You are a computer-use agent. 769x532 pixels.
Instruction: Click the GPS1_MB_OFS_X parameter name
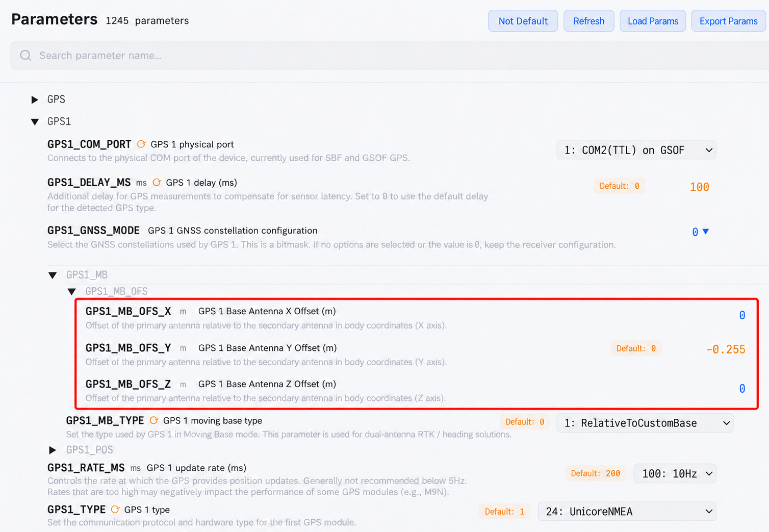point(128,311)
